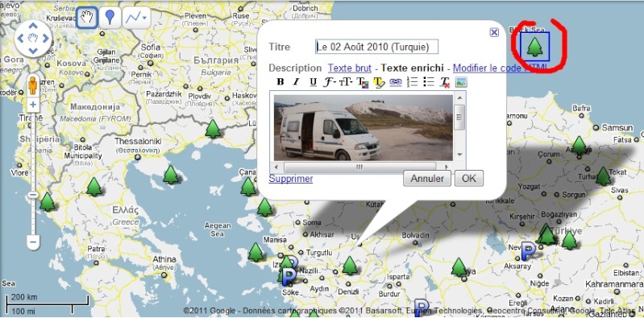
Task: Insert an image into the description
Action: [461, 82]
